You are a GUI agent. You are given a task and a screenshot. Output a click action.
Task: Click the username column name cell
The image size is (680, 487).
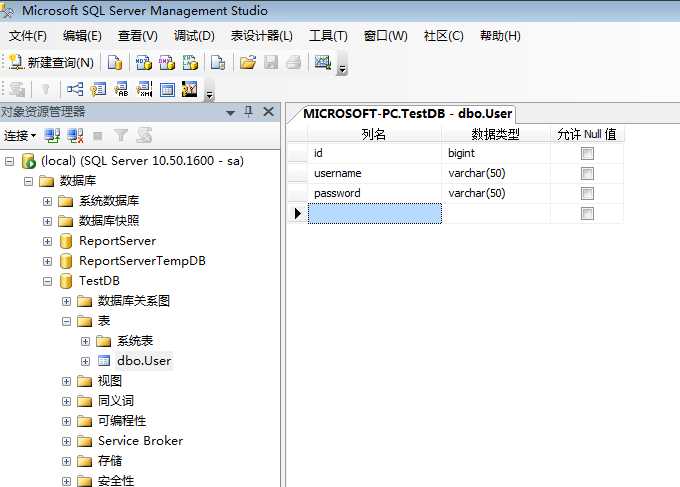pyautogui.click(x=375, y=173)
